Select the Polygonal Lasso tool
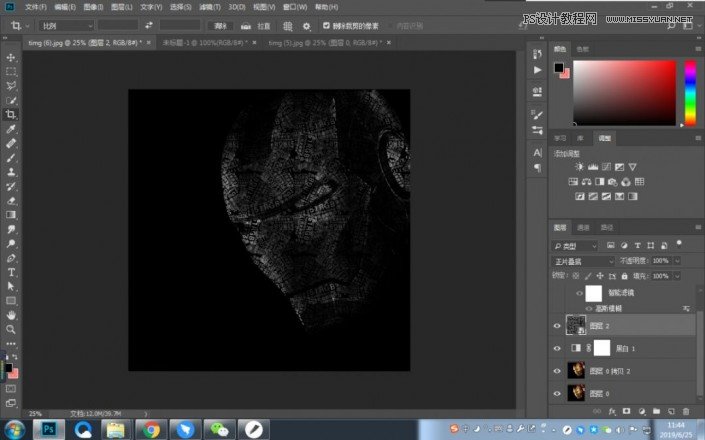 (x=11, y=86)
